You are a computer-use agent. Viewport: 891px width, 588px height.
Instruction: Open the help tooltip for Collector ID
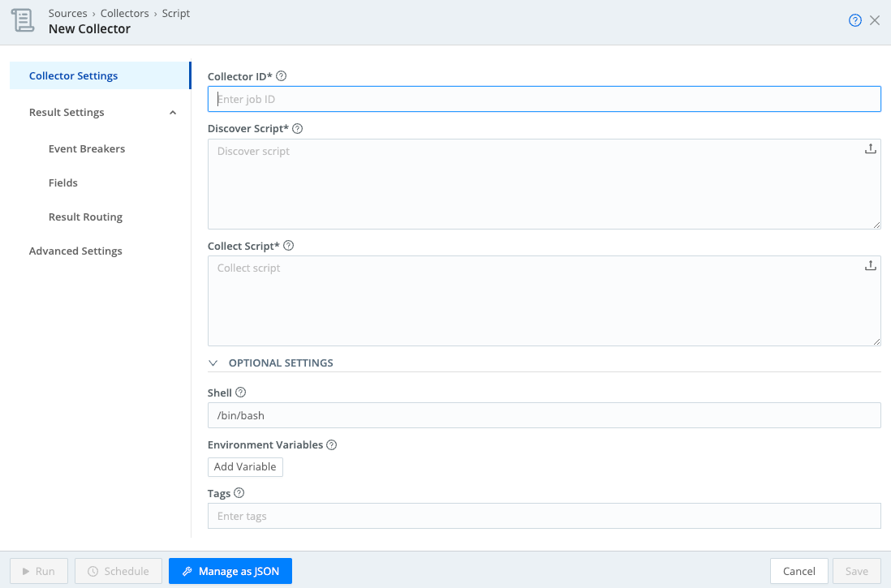[x=281, y=75]
